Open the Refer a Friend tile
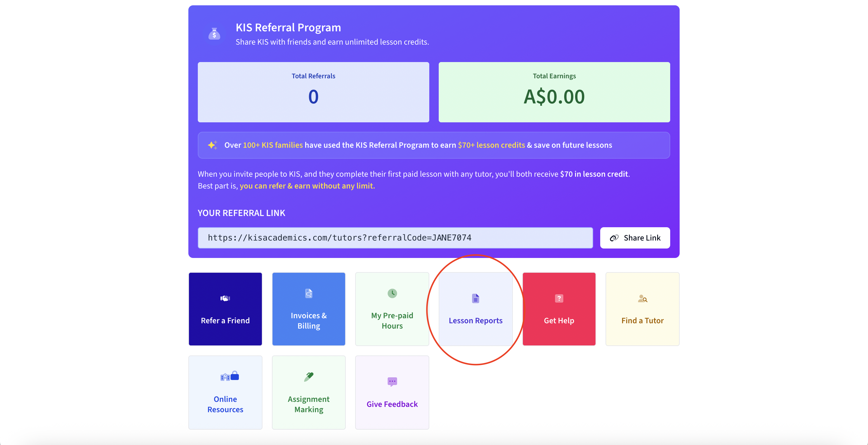868x445 pixels. click(x=226, y=309)
